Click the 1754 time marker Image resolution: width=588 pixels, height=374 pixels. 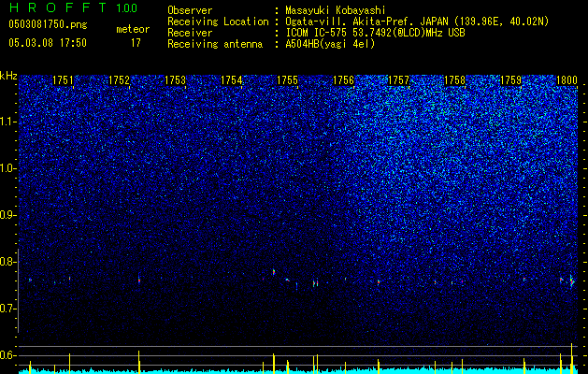pyautogui.click(x=231, y=80)
